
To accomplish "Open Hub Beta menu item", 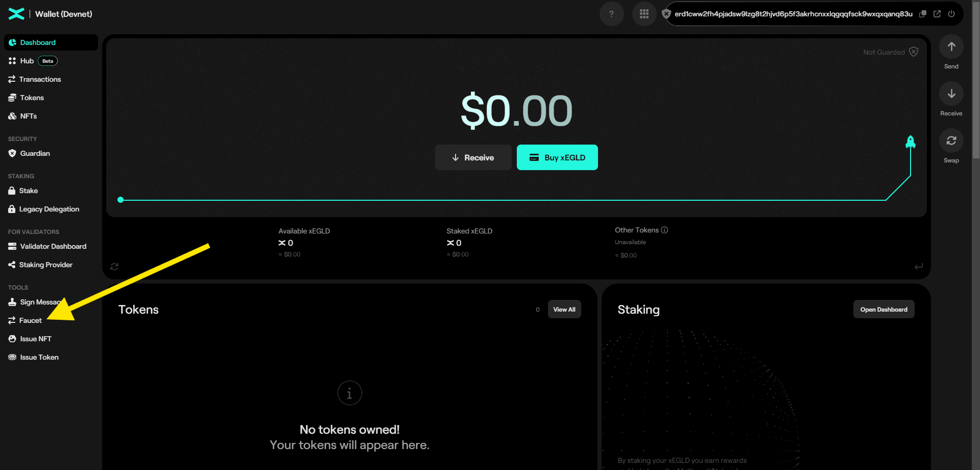I will point(51,61).
